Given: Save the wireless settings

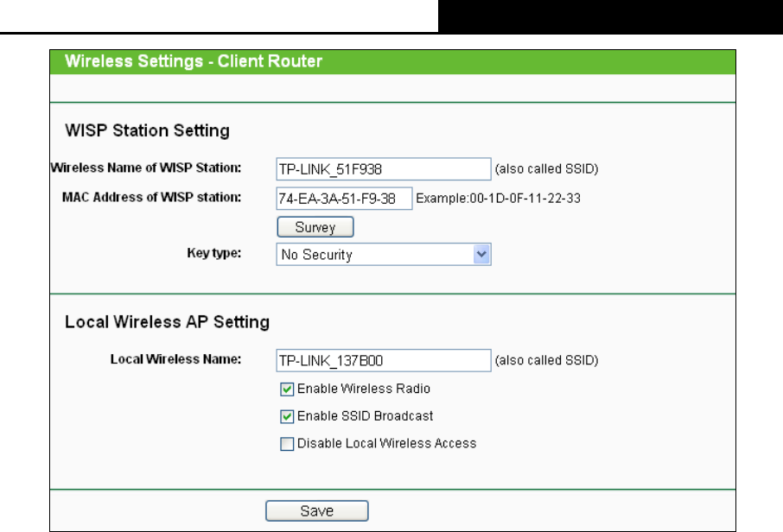Looking at the screenshot, I should pyautogui.click(x=317, y=511).
